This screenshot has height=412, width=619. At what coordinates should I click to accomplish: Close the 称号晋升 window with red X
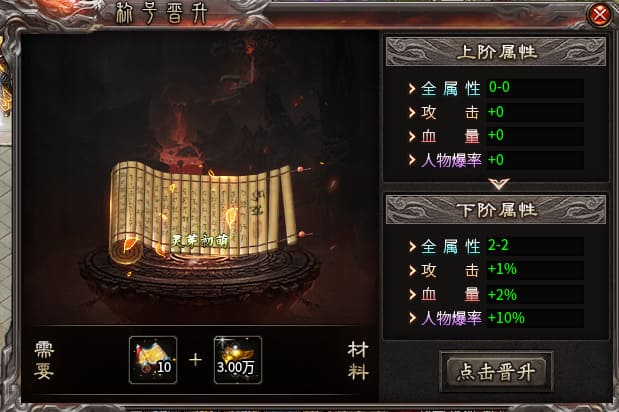coord(599,15)
